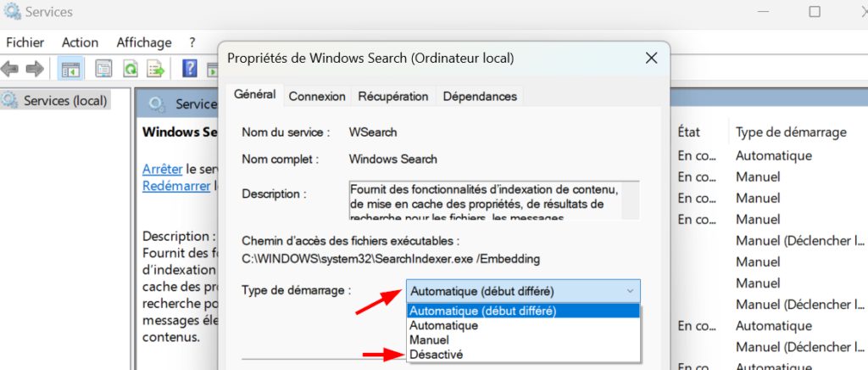This screenshot has width=868, height=370.
Task: Close the Windows Search properties dialog
Action: 652,59
